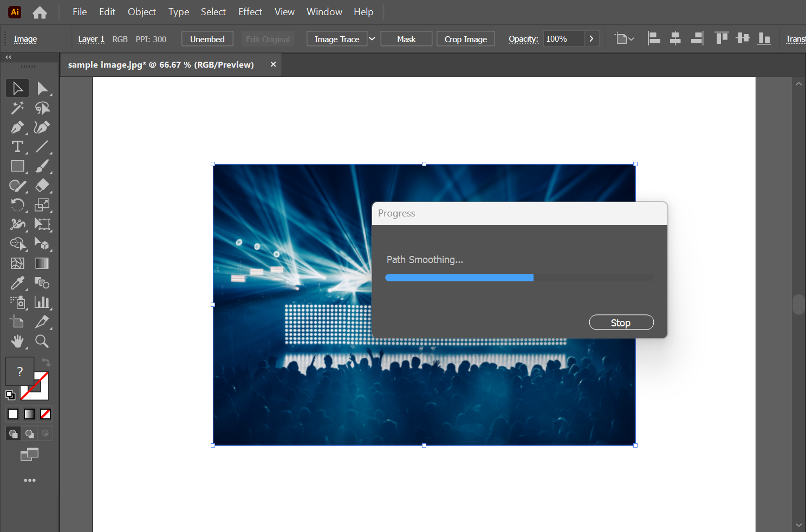Select the Type tool
This screenshot has height=532, width=806.
click(17, 147)
